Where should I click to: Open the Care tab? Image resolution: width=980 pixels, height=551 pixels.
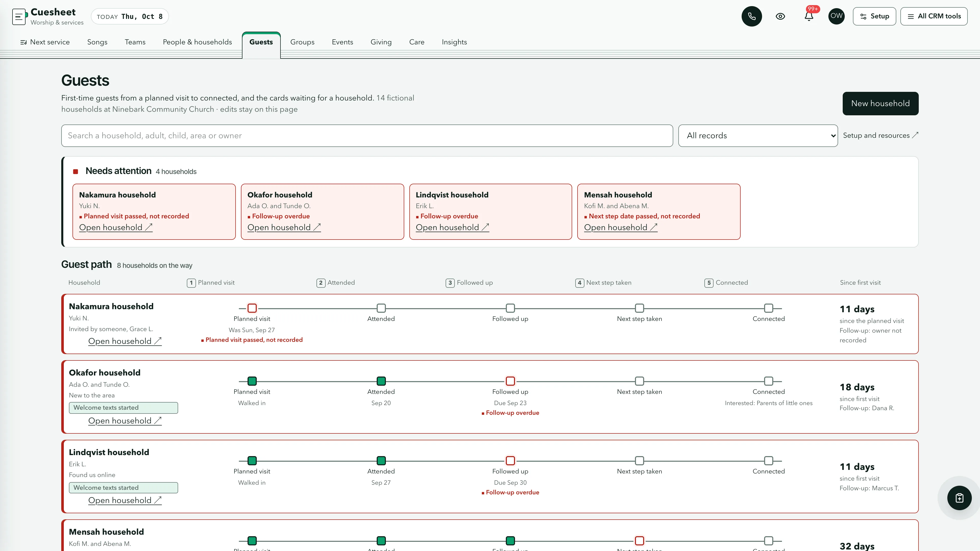(x=416, y=42)
